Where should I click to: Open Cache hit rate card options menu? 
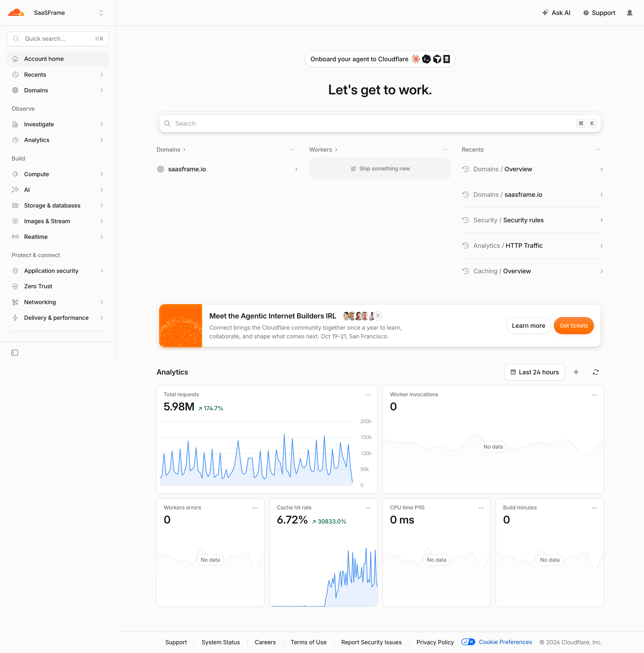[x=368, y=508]
